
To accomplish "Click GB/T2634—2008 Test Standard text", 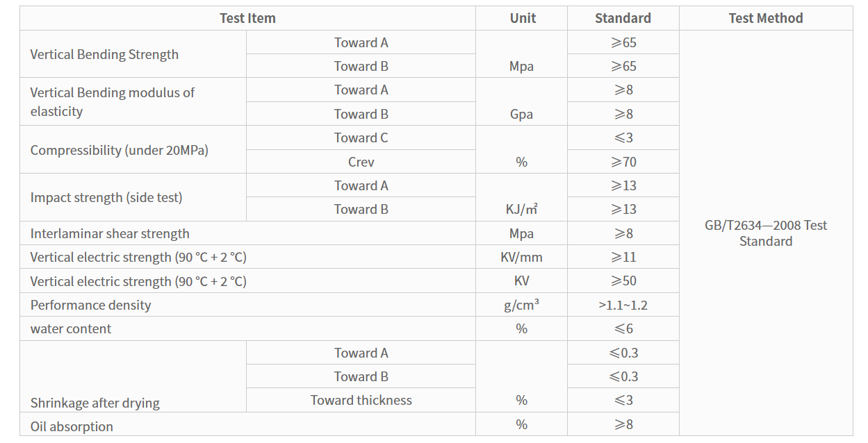I will click(765, 233).
